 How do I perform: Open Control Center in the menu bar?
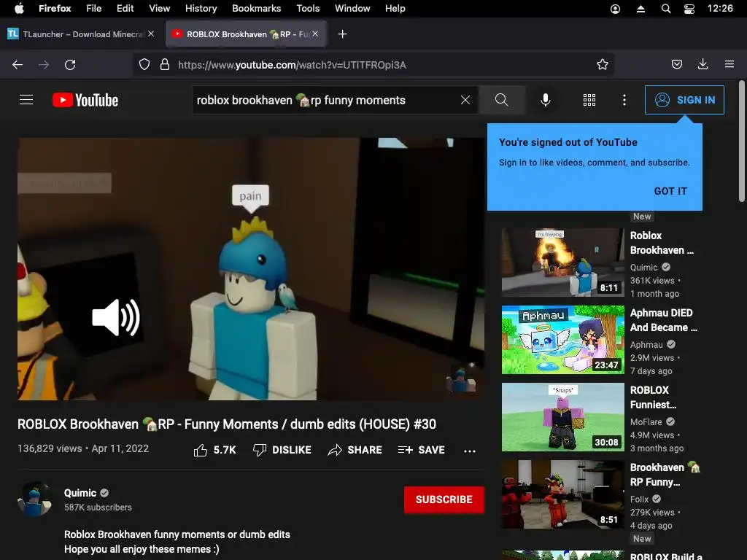tap(689, 9)
